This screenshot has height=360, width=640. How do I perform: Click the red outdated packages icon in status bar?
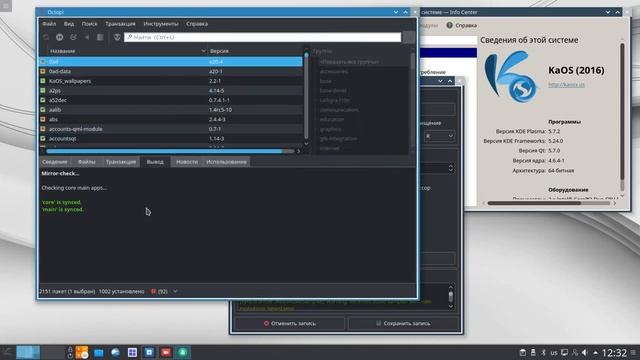click(153, 291)
